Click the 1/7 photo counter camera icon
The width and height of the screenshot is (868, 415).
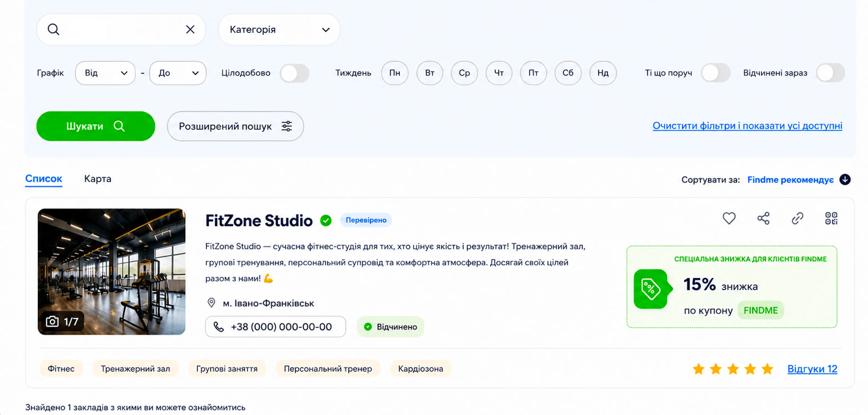tap(52, 321)
